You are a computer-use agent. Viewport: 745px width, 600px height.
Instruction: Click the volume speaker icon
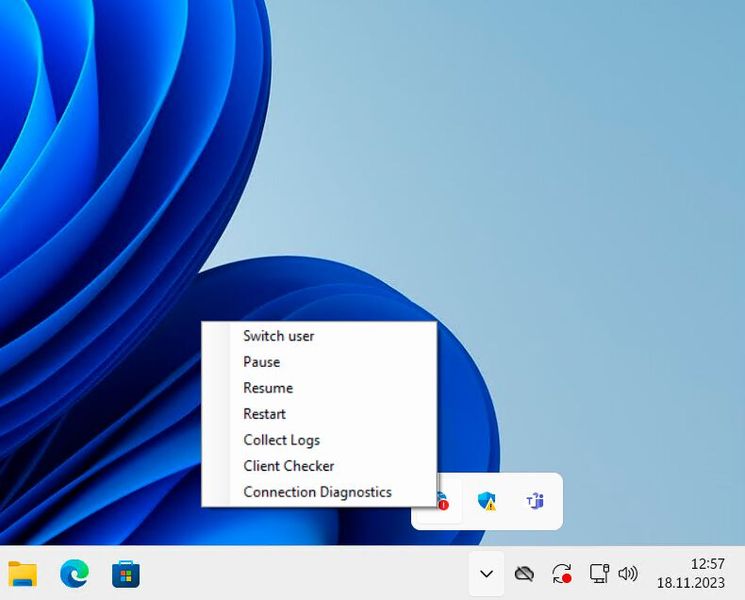tap(628, 574)
